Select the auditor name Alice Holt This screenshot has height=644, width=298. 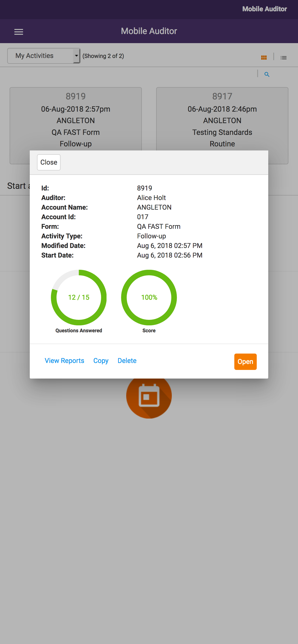click(x=151, y=198)
